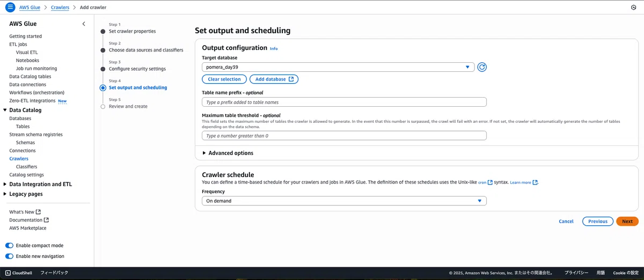Open Getting started in sidebar

click(x=25, y=36)
